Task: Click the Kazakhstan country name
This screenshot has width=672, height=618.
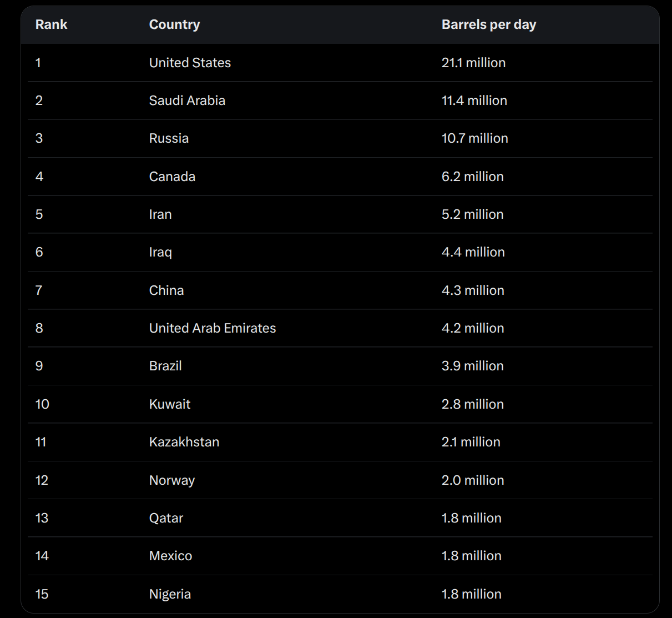Action: (184, 442)
